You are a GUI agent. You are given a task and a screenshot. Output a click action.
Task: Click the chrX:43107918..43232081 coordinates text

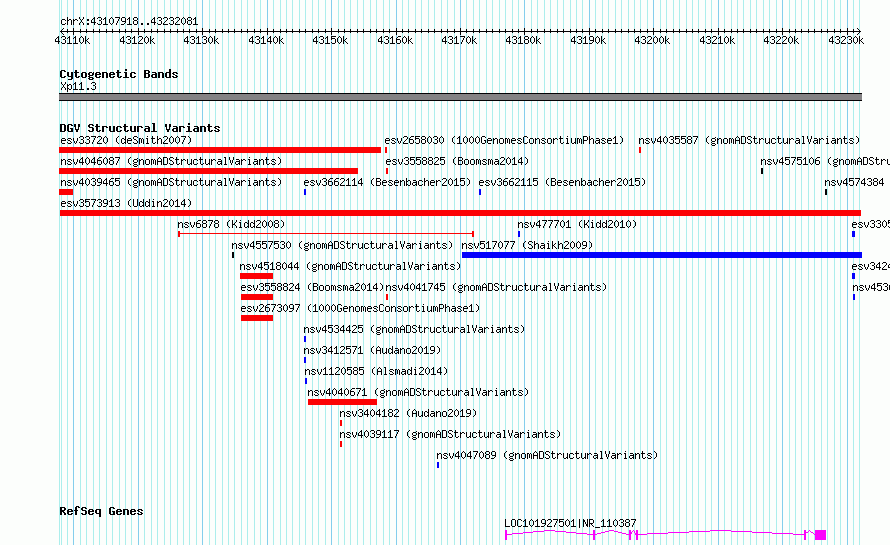(x=129, y=22)
